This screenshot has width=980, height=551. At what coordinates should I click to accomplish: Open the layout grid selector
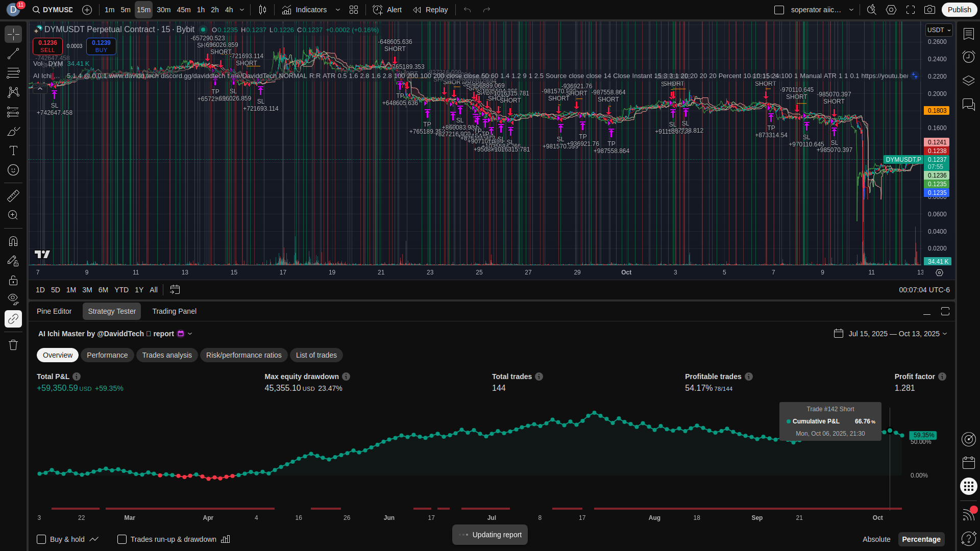click(353, 10)
